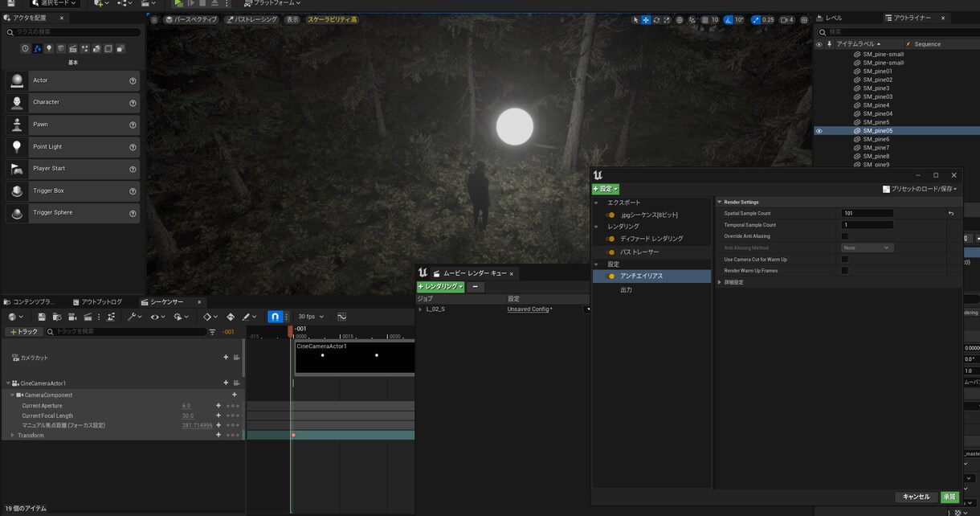Click the Sequencer camera create icon
This screenshot has width=980, height=516.
pos(72,317)
